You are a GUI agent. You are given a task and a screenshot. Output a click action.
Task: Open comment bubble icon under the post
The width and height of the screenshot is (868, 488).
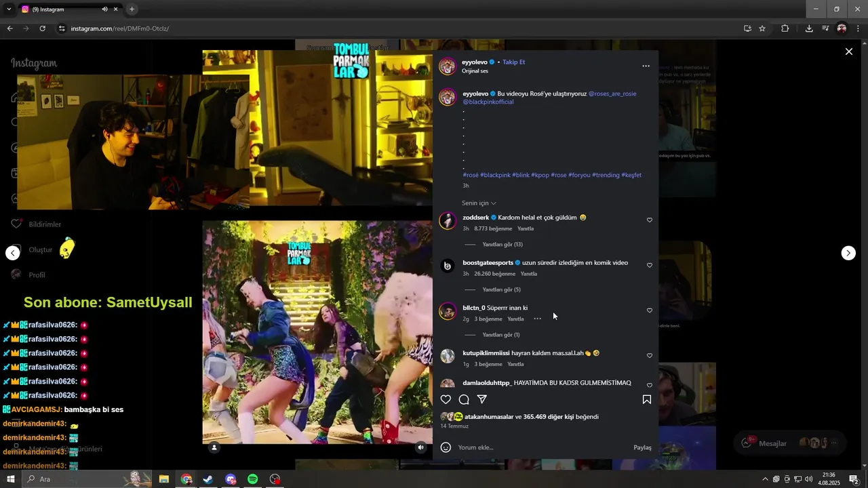[464, 399]
